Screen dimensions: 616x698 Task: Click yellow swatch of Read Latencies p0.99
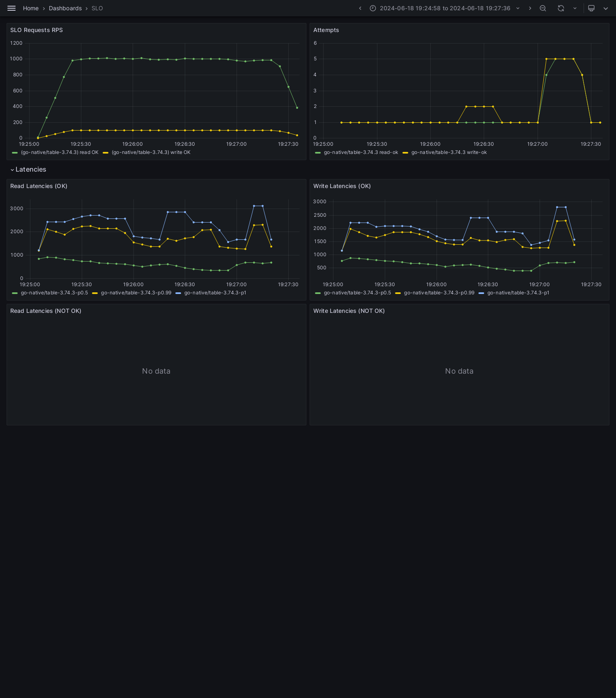point(95,293)
